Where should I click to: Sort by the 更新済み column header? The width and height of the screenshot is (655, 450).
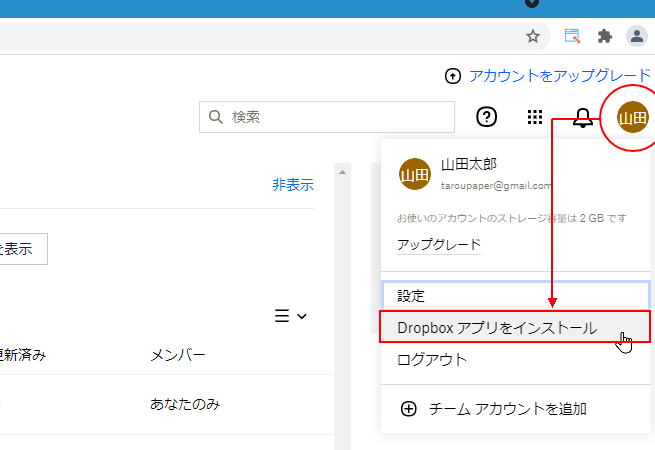[x=23, y=355]
